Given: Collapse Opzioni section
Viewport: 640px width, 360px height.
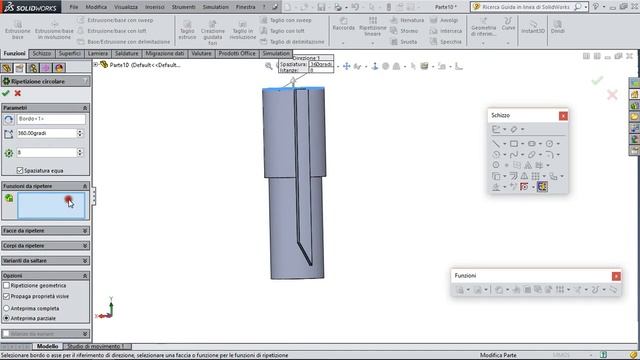Looking at the screenshot, I should click(x=85, y=276).
